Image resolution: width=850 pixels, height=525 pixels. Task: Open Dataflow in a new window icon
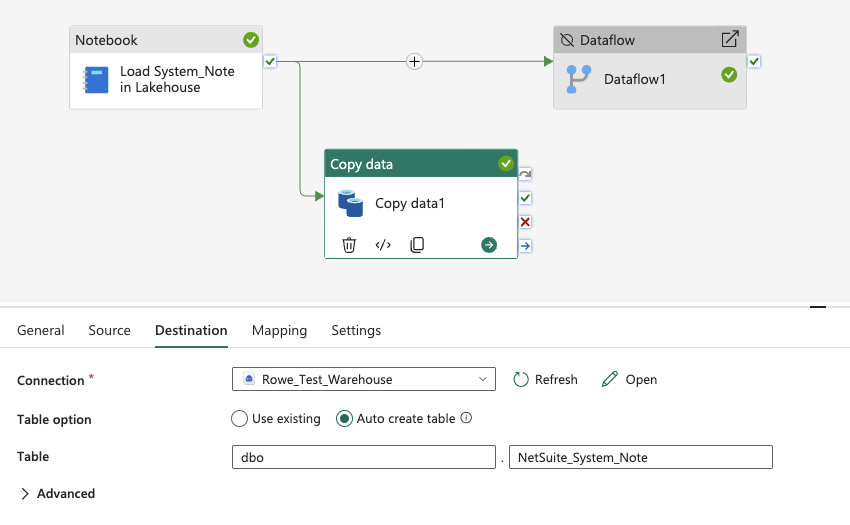pos(730,39)
